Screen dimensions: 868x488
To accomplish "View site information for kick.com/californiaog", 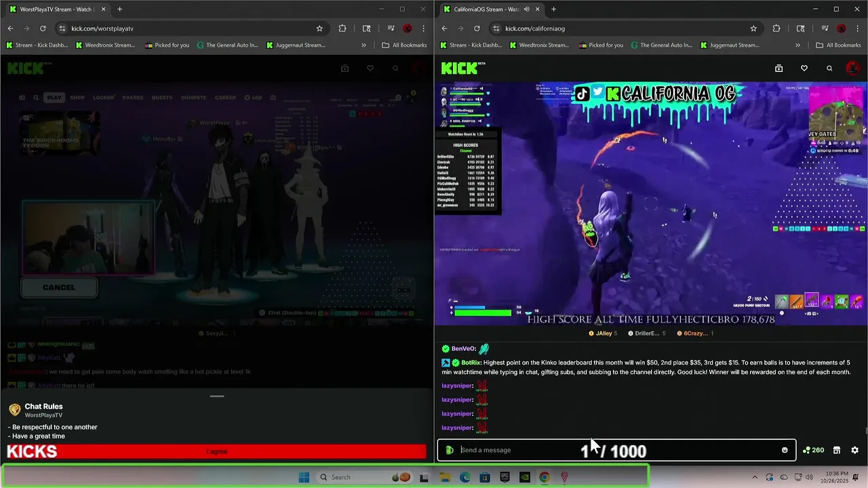I will pyautogui.click(x=496, y=28).
